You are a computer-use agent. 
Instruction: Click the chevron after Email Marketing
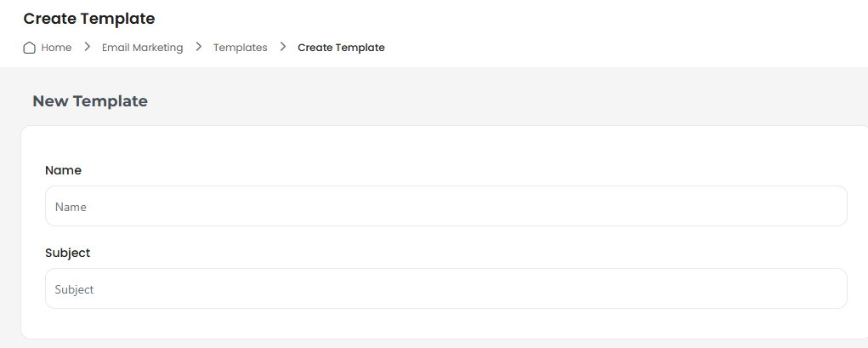pyautogui.click(x=199, y=47)
